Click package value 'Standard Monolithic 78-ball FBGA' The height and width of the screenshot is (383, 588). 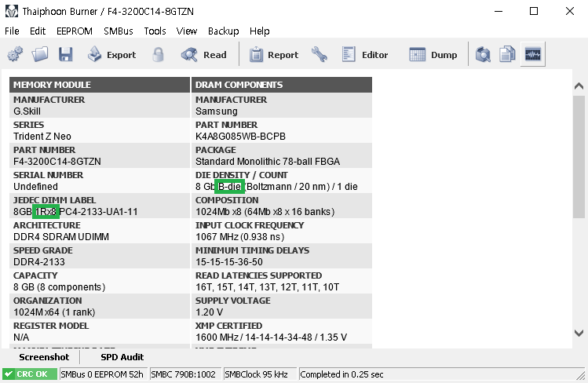268,162
